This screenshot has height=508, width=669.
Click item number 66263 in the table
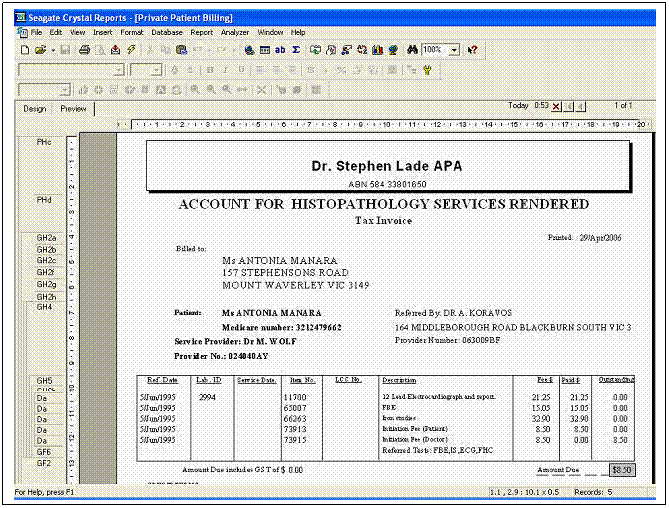295,419
